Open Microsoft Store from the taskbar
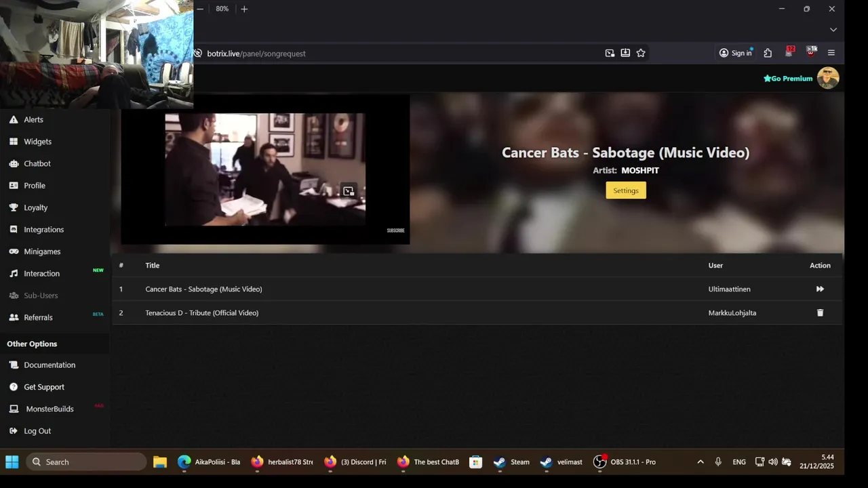 click(476, 462)
